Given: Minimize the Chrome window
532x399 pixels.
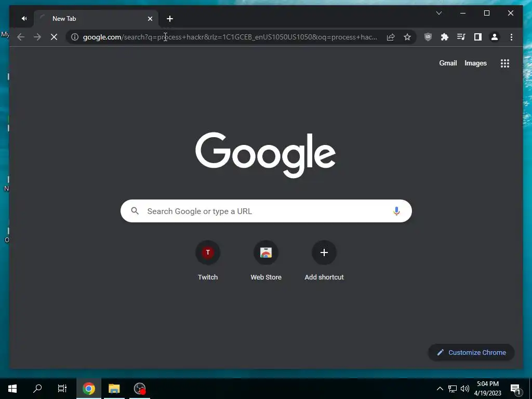Looking at the screenshot, I should click(463, 13).
